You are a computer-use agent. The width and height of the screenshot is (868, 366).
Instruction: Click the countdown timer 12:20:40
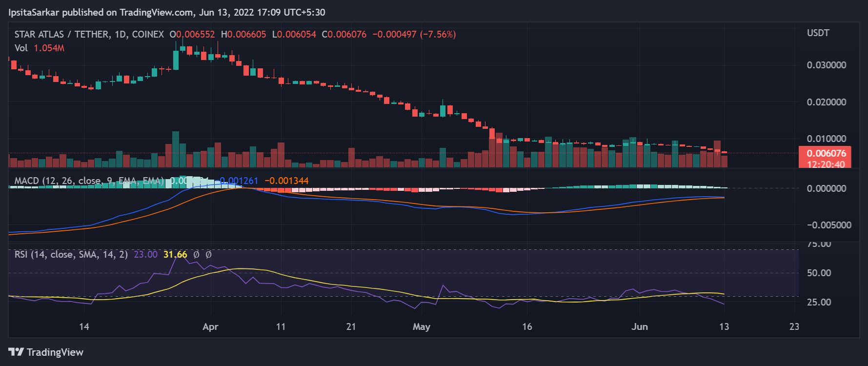[826, 164]
